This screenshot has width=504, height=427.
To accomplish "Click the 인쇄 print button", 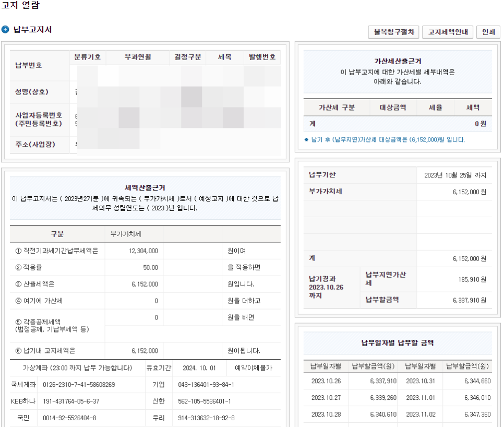I will [488, 32].
